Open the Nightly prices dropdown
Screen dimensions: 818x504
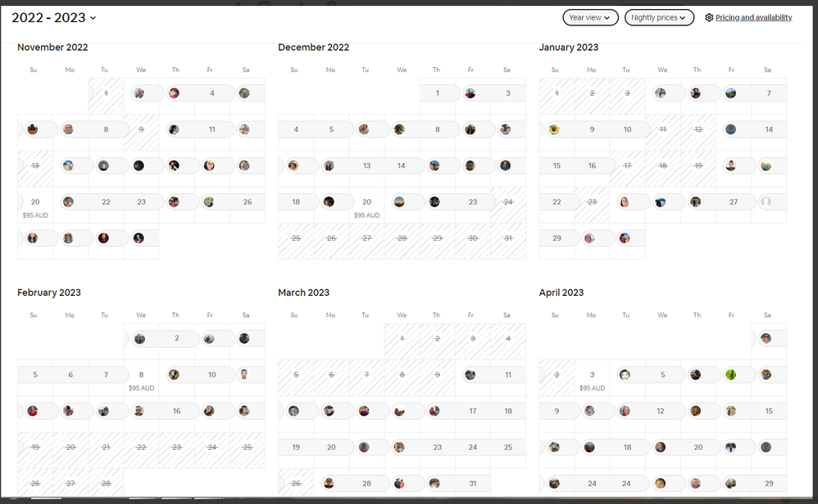(659, 17)
